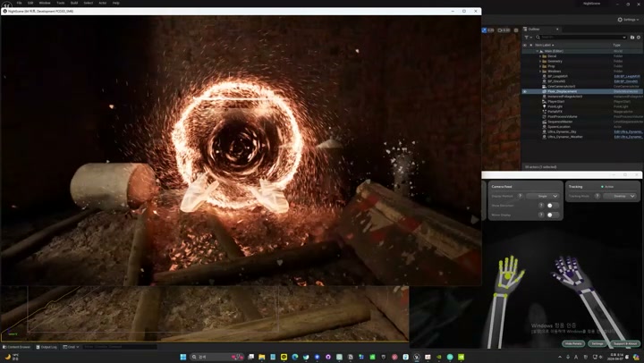This screenshot has width=644, height=363.
Task: Select the SpawnLocation actor row
Action: [x=582, y=126]
